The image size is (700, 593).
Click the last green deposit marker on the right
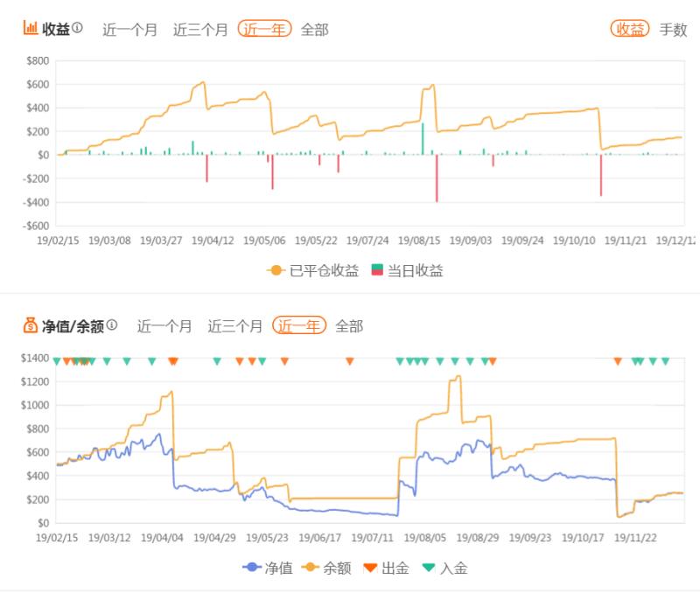click(665, 361)
